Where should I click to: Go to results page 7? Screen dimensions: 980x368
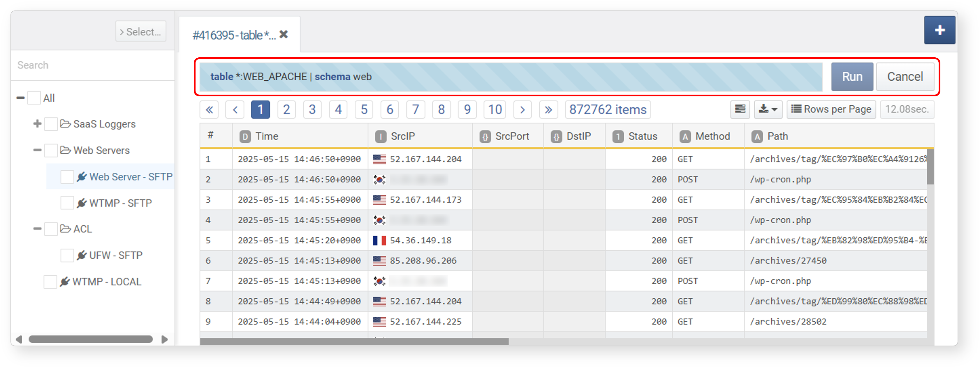click(416, 110)
